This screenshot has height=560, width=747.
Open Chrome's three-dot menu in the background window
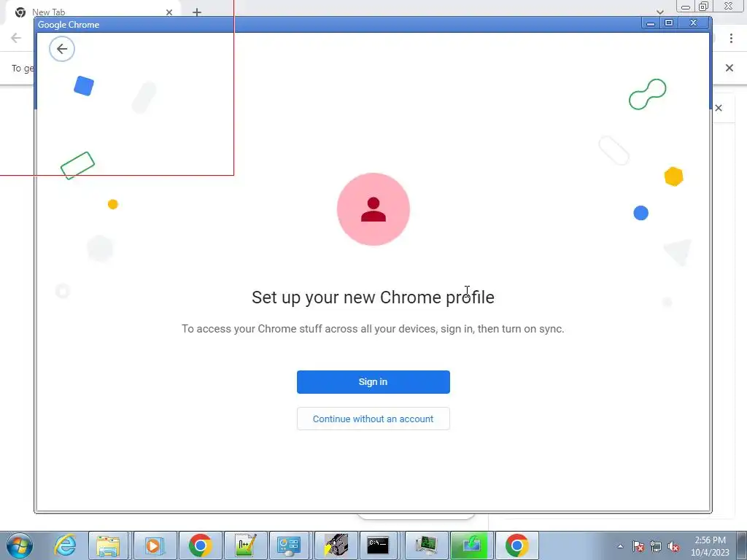click(x=731, y=38)
